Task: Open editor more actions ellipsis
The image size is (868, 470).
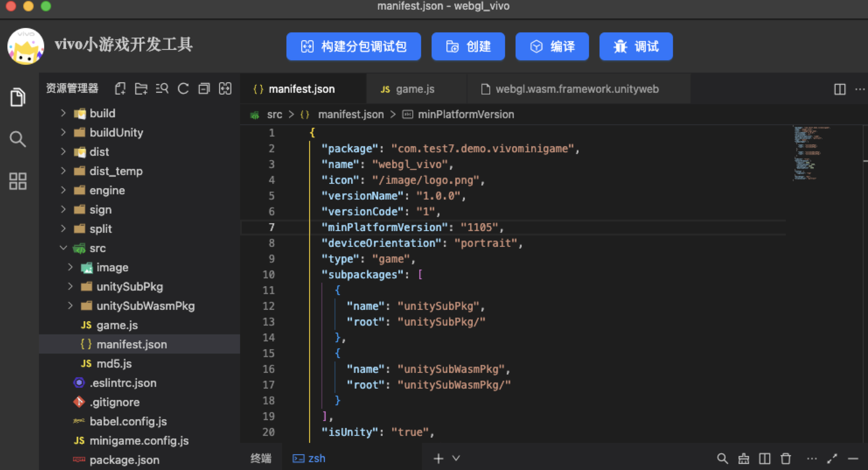Action: (860, 89)
